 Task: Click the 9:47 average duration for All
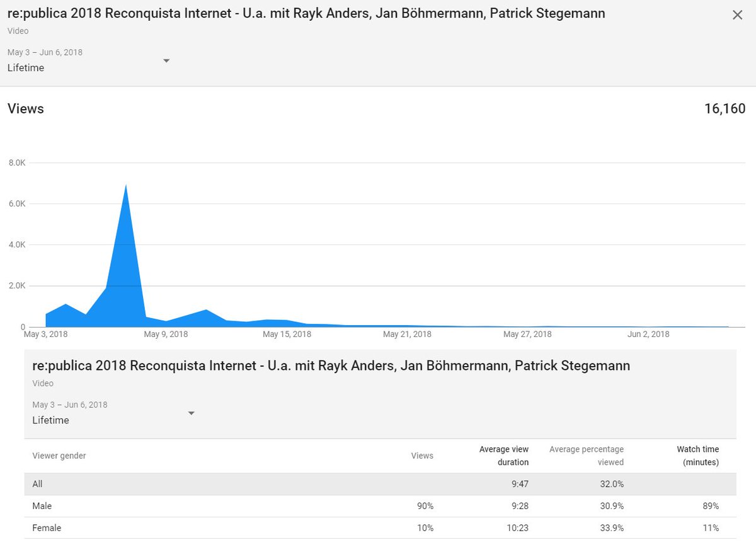(x=518, y=484)
